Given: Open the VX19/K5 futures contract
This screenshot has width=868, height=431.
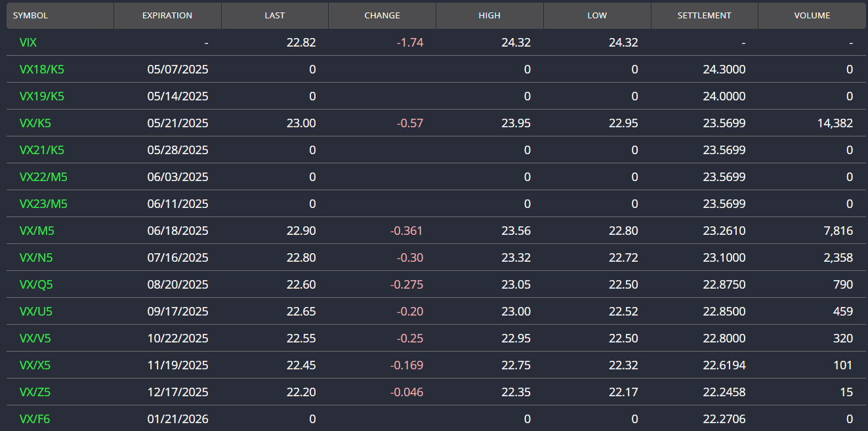Looking at the screenshot, I should [x=41, y=96].
